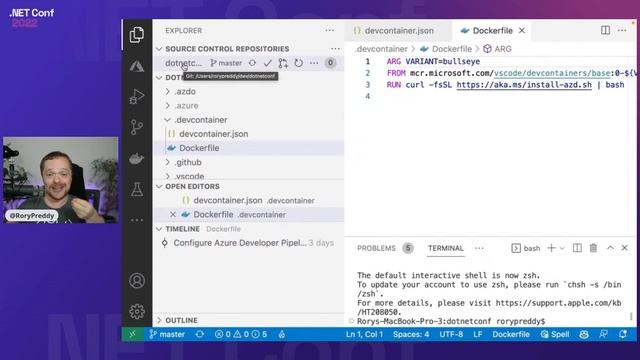
Task: Kill terminal with trash icon
Action: [x=593, y=248]
